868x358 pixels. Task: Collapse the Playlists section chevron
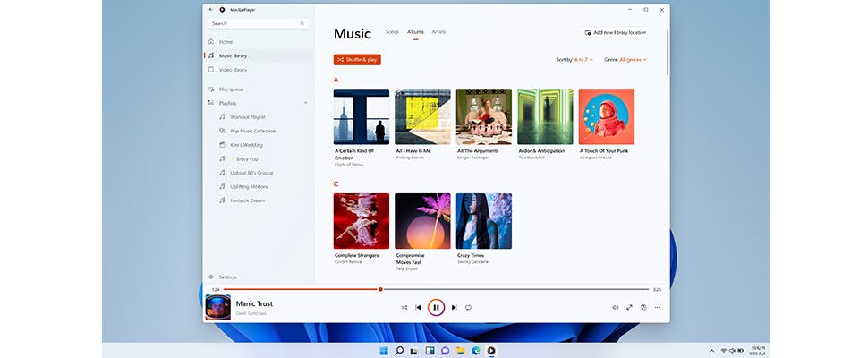[305, 103]
